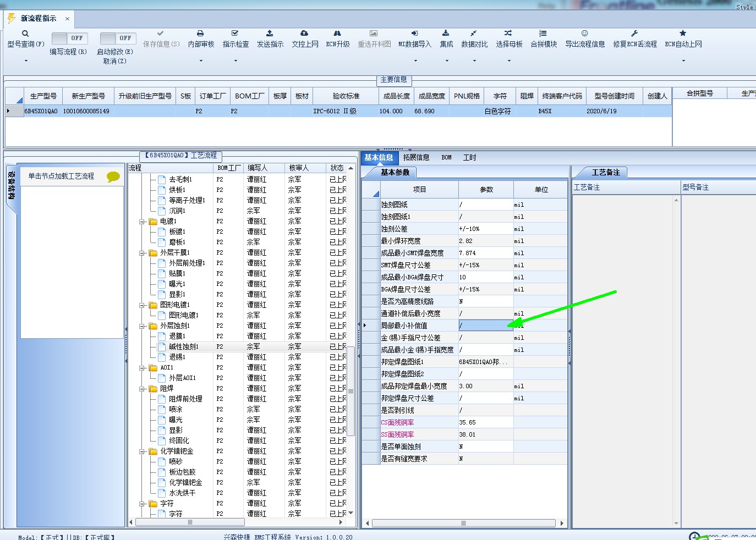The image size is (756, 540).
Task: Click the MI数据导入 import icon
Action: point(414,34)
